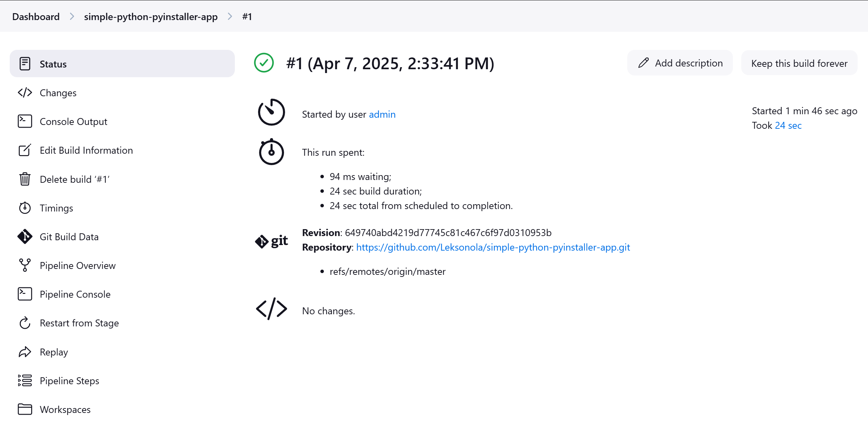This screenshot has height=424, width=868.
Task: Click the Pipeline Steps list icon
Action: coord(25,380)
